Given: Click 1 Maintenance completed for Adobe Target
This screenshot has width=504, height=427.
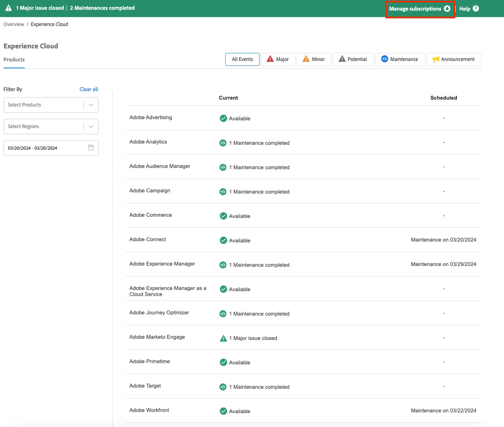Looking at the screenshot, I should pyautogui.click(x=259, y=387).
